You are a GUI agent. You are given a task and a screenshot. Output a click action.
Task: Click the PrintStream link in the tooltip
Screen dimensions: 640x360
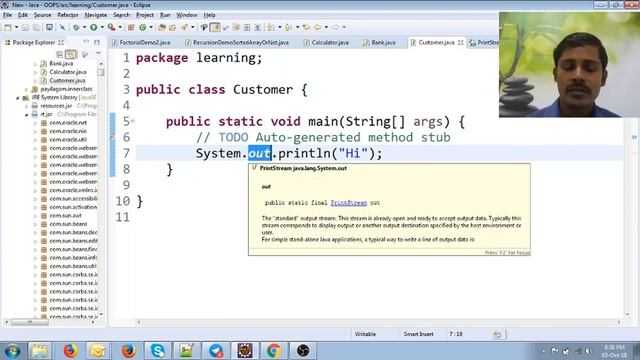(349, 203)
